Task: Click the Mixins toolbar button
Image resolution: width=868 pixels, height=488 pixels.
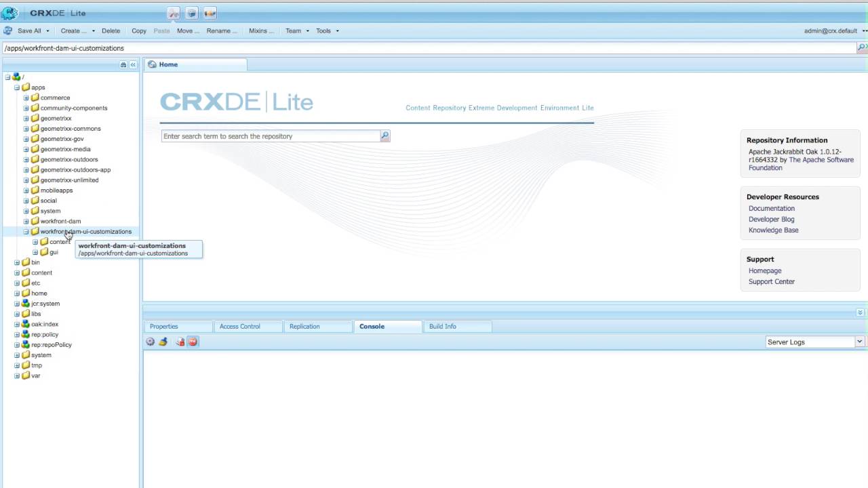Action: (x=261, y=30)
